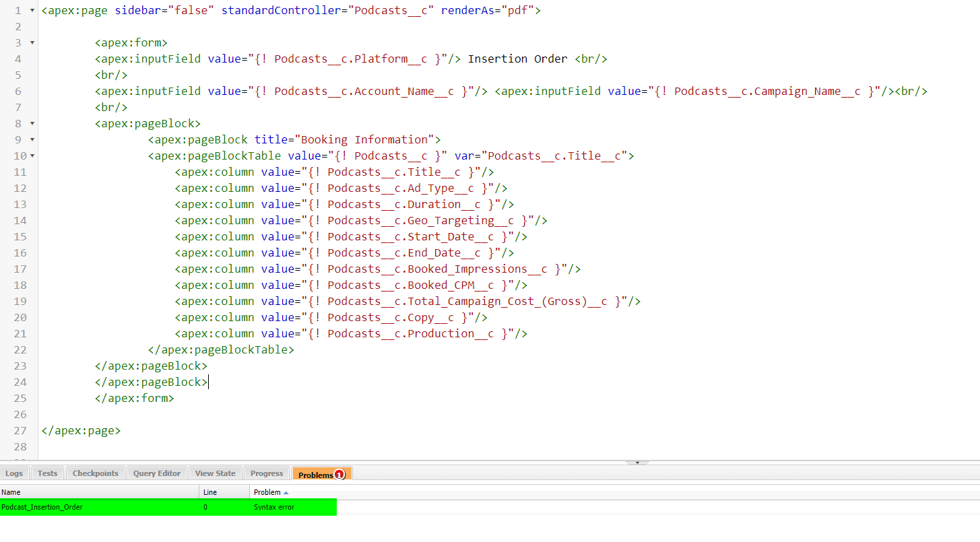Switch to the Query Editor tab

click(x=156, y=473)
